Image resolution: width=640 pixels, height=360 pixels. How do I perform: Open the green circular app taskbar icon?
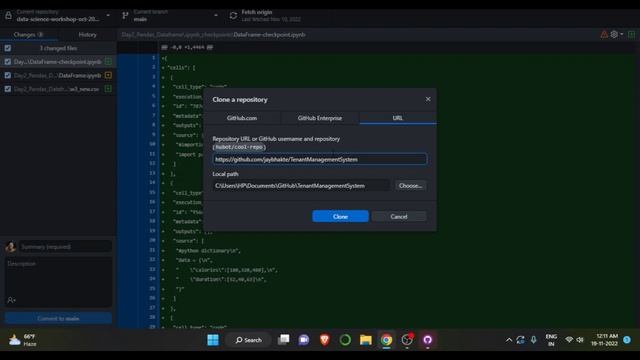pos(345,340)
